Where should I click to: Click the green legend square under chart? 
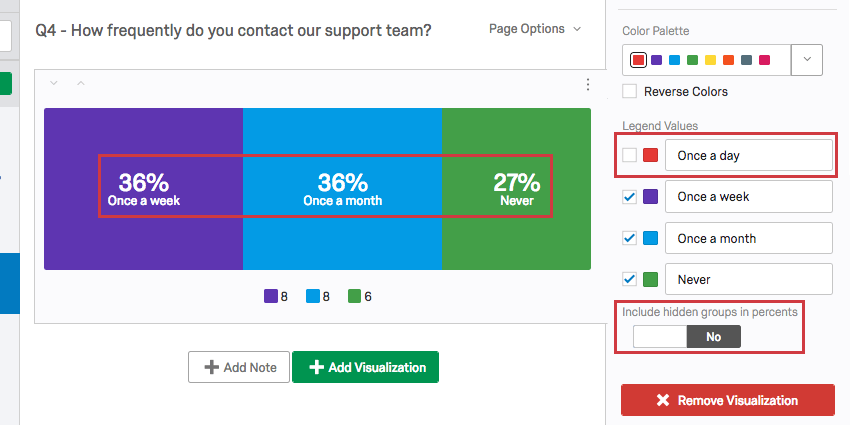coord(354,296)
